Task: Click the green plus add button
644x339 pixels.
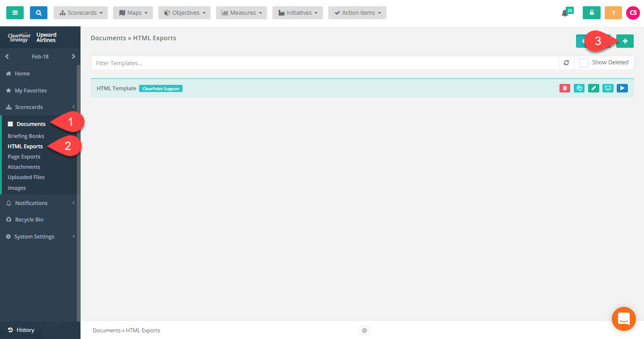Action: pos(625,41)
